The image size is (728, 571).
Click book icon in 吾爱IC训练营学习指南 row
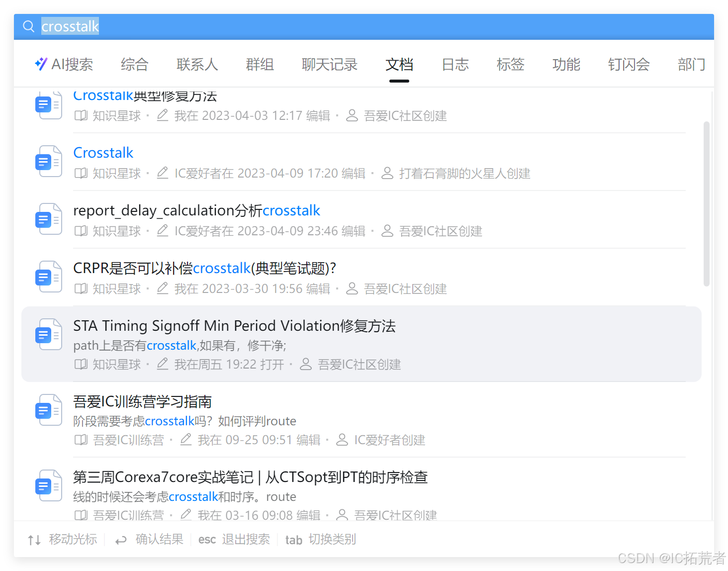click(81, 440)
